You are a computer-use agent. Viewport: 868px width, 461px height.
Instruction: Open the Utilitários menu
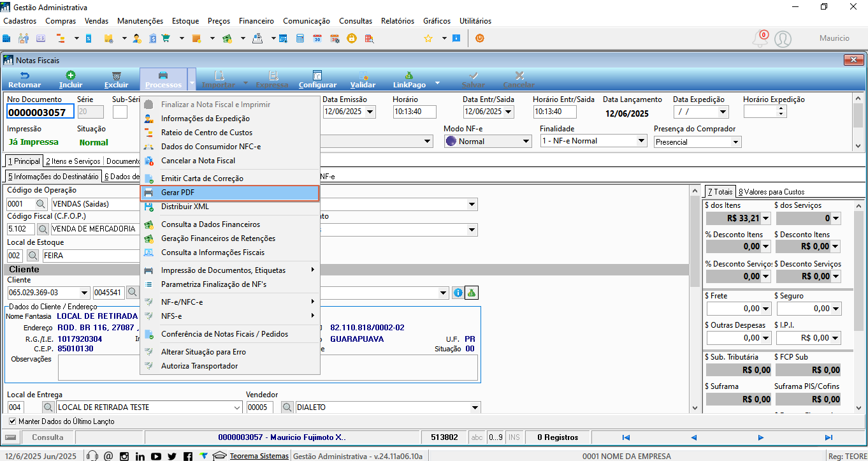click(x=475, y=21)
